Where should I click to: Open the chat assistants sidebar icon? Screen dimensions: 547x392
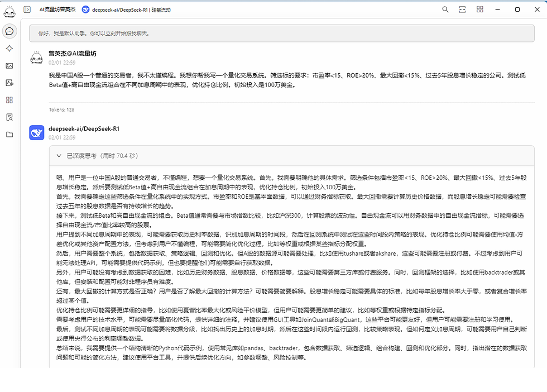(9, 31)
